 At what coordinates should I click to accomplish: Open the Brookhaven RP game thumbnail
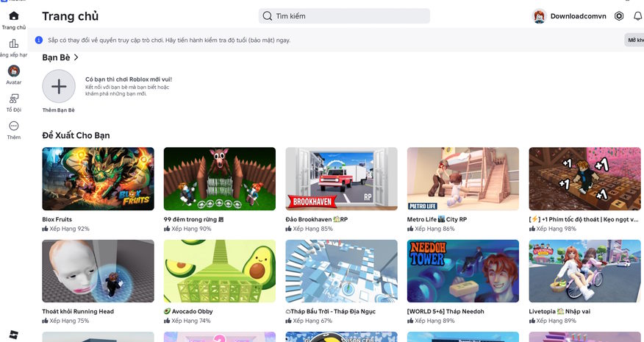point(341,179)
